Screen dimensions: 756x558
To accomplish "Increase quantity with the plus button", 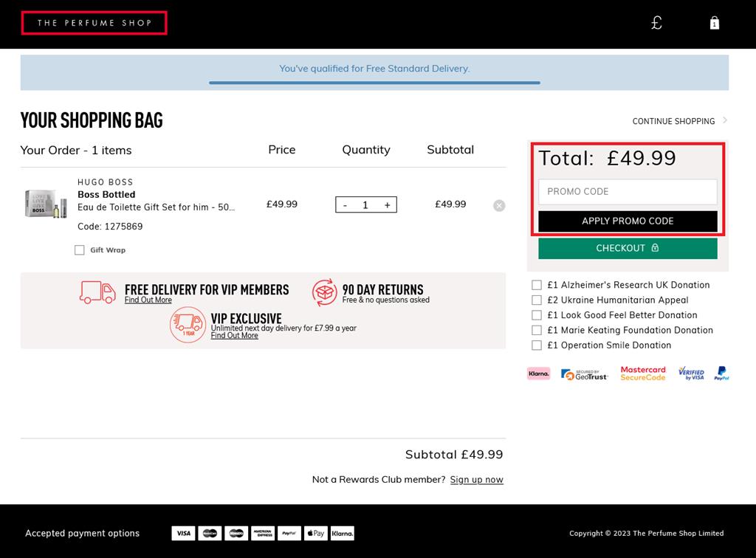I will (x=387, y=205).
